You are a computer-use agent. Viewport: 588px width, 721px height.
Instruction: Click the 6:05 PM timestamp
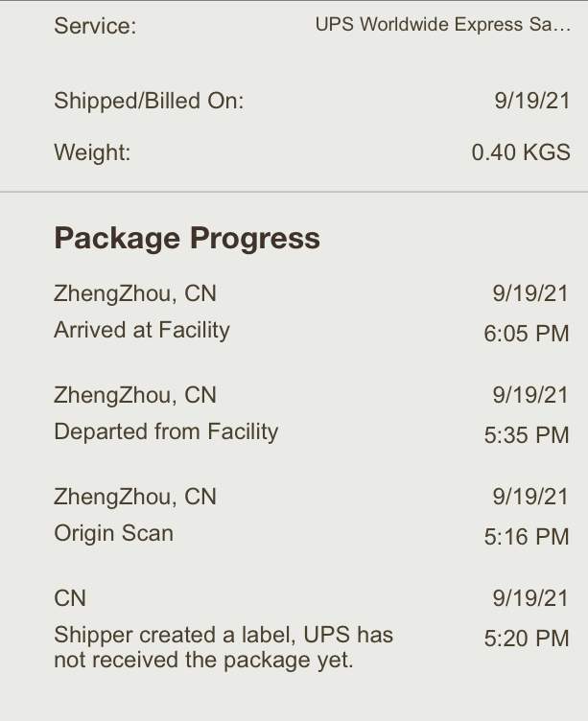(x=527, y=334)
